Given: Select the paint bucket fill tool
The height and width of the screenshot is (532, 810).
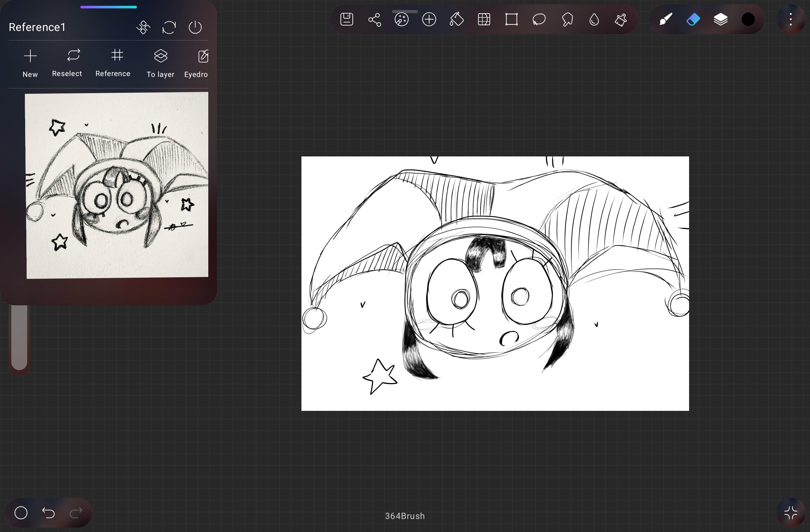Looking at the screenshot, I should tap(456, 19).
